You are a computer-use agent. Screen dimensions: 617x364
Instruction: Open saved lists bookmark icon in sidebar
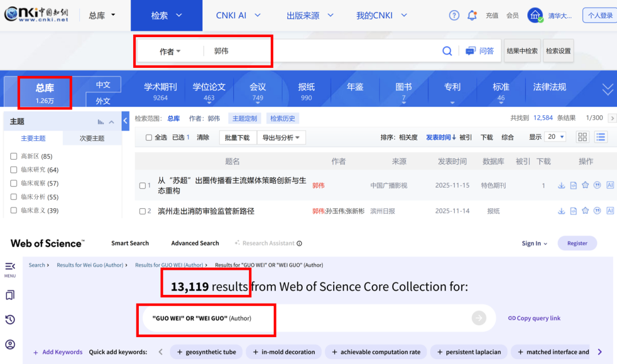coord(10,295)
